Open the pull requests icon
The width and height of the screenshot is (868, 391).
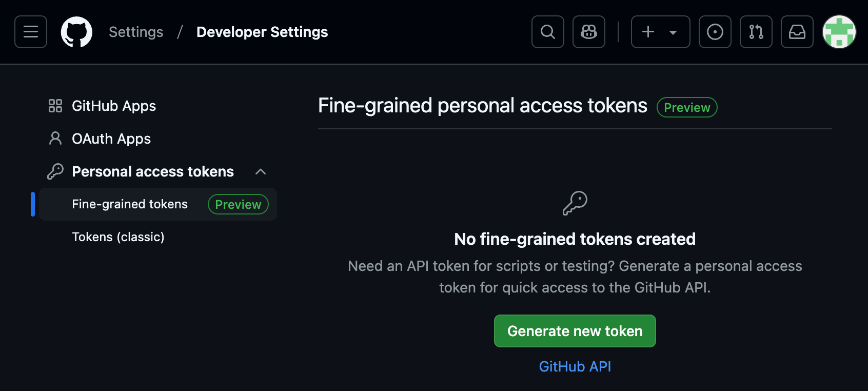pyautogui.click(x=756, y=32)
